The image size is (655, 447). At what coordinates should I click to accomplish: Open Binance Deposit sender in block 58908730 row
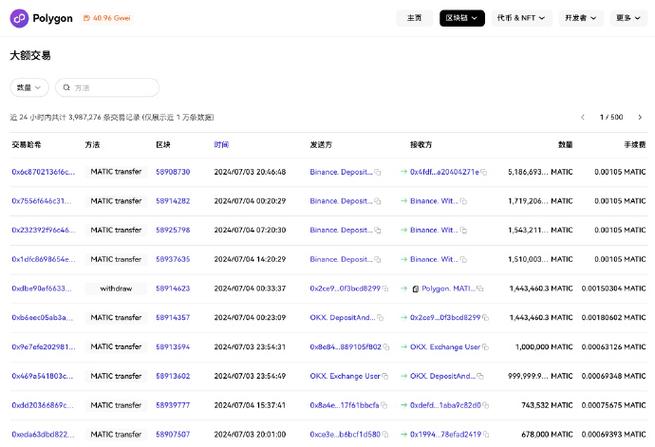(x=341, y=172)
